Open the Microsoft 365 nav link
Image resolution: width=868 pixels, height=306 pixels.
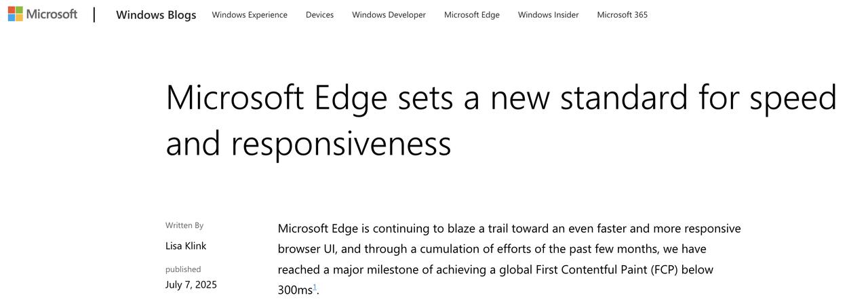point(622,14)
